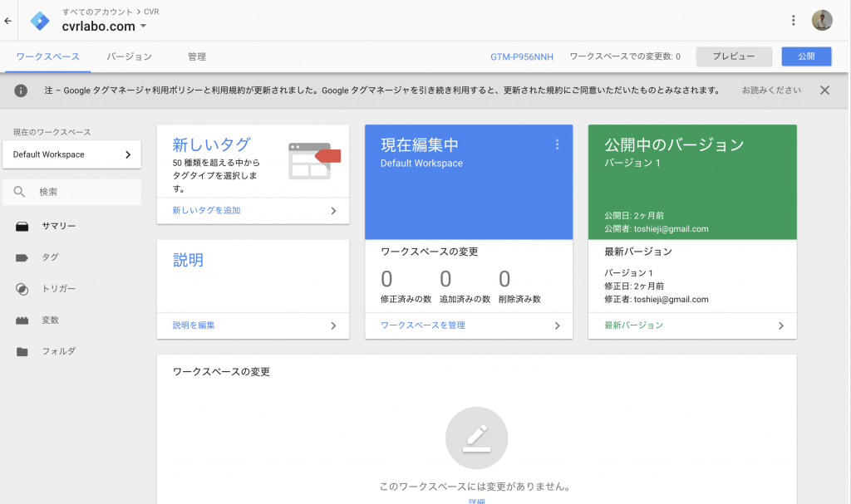
Task: Click the お読みください link
Action: coord(771,90)
